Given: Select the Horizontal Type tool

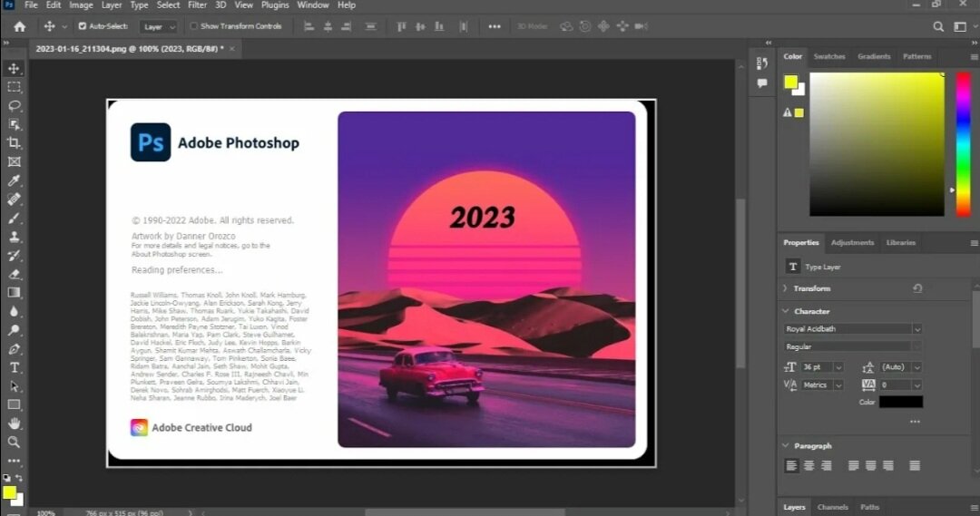Looking at the screenshot, I should point(14,367).
